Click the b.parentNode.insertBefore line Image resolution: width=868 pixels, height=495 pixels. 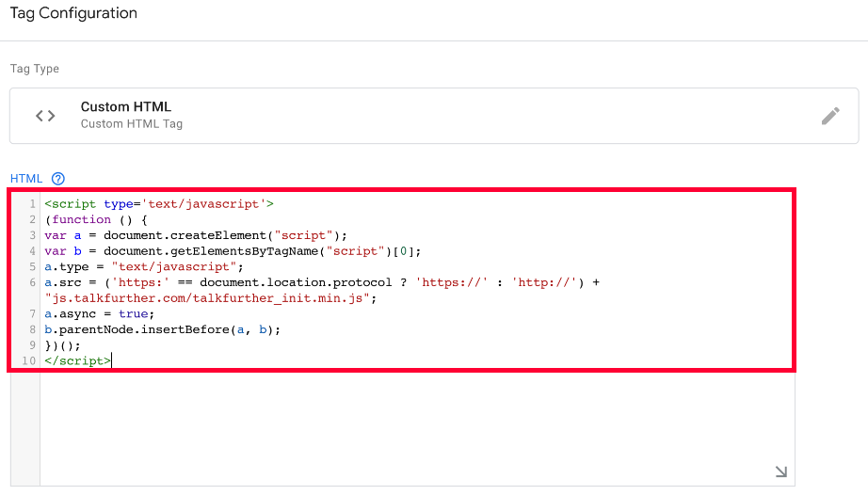click(162, 329)
